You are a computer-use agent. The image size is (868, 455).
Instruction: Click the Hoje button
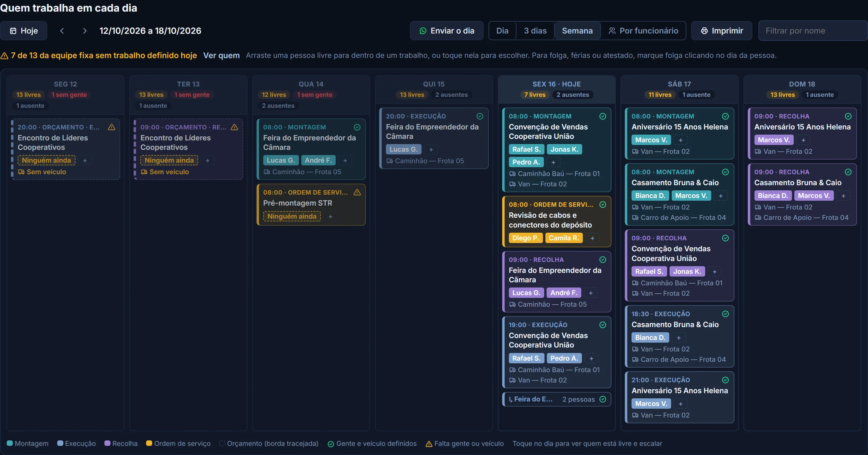tap(24, 31)
